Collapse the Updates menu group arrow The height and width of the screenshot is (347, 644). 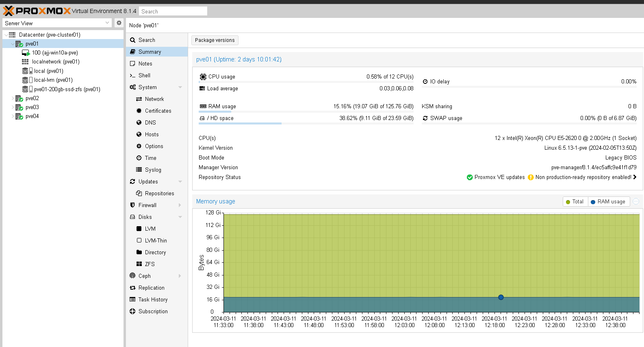(x=180, y=182)
